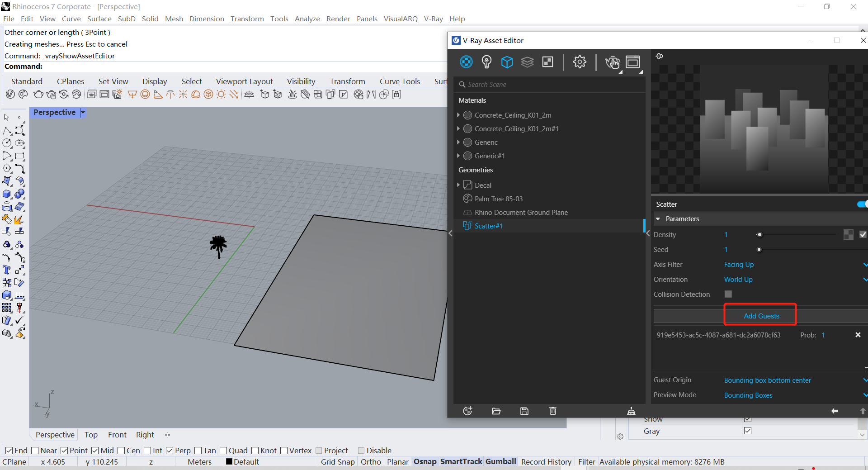
Task: Open the V-Ray frame buffer icon
Action: (x=633, y=62)
